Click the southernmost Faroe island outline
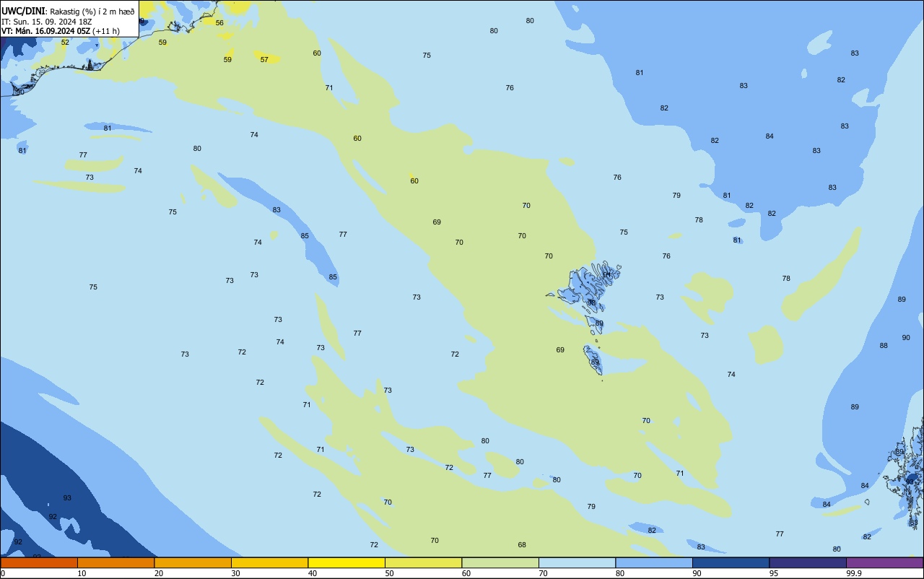The image size is (924, 579). (x=593, y=359)
